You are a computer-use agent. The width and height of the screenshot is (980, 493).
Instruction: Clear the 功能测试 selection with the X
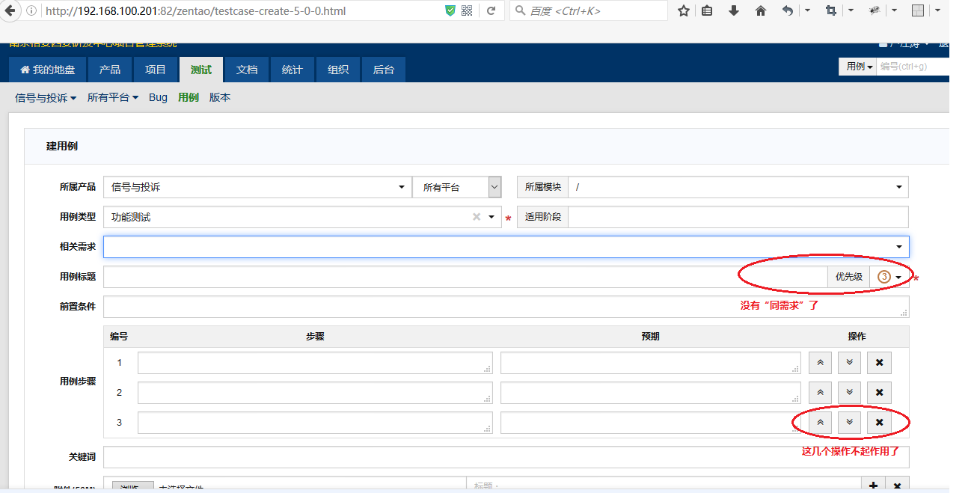tap(476, 217)
